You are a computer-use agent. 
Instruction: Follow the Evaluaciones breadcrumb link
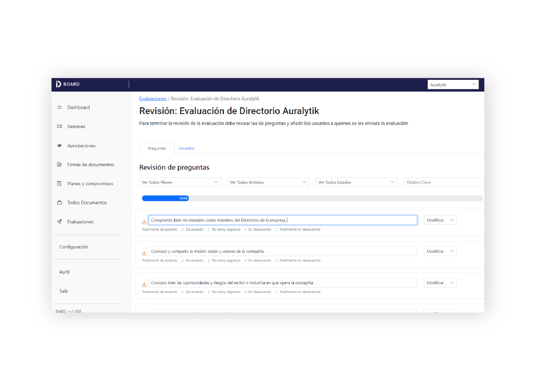152,99
